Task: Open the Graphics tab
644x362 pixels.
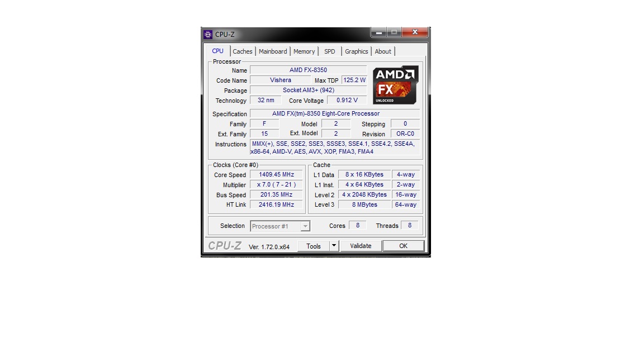Action: tap(356, 51)
